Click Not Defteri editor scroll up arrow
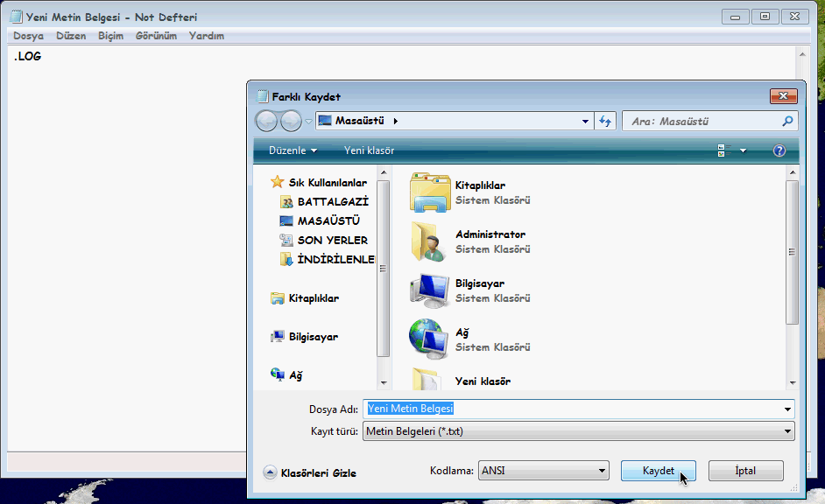 coord(802,54)
